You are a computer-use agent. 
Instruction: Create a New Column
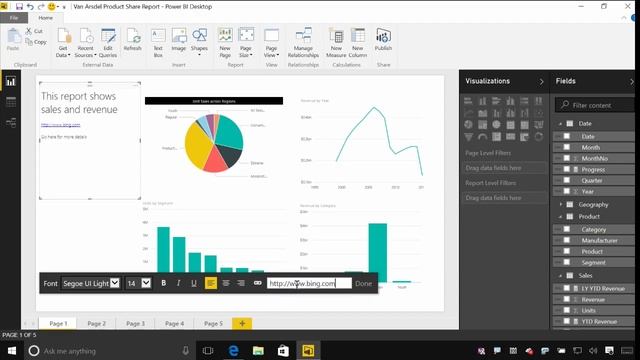358,42
